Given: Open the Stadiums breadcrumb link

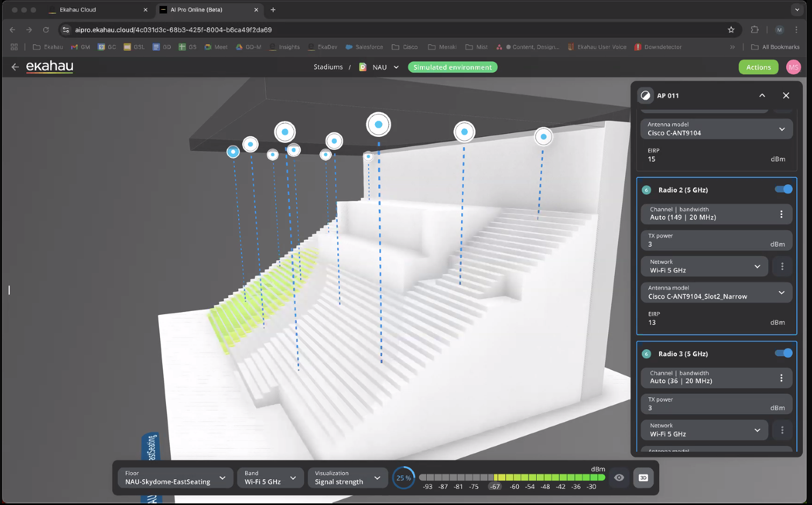Looking at the screenshot, I should [x=328, y=67].
